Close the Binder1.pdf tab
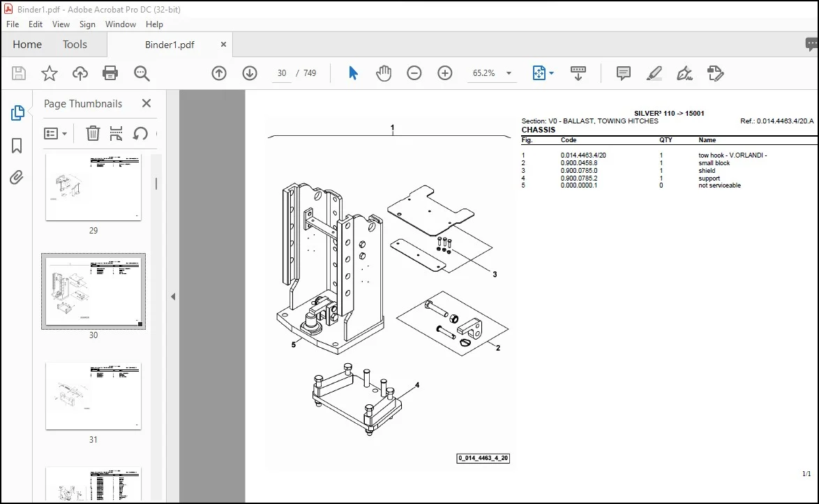 (223, 45)
